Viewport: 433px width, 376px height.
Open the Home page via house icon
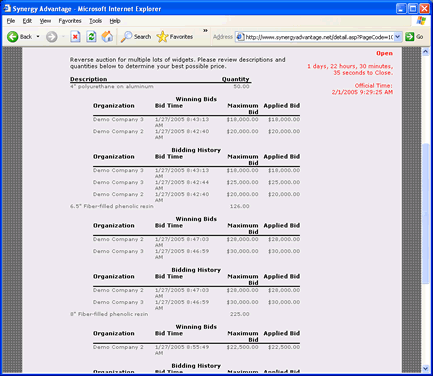[107, 37]
